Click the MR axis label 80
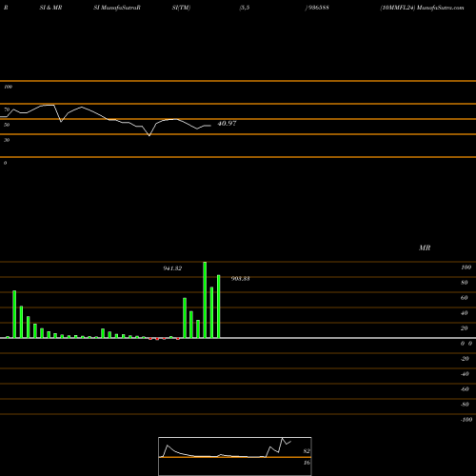 pyautogui.click(x=465, y=283)
